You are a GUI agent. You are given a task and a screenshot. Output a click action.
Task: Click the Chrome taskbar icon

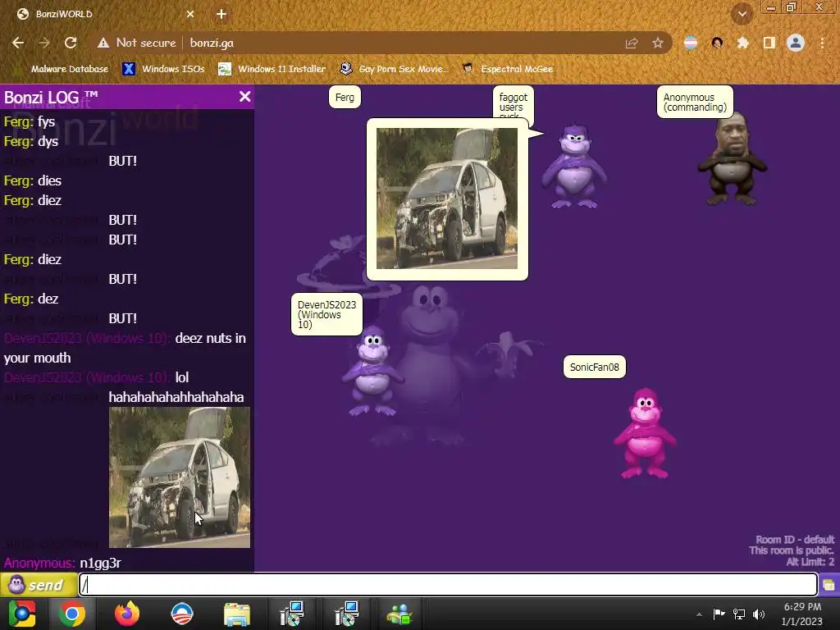[x=72, y=614]
